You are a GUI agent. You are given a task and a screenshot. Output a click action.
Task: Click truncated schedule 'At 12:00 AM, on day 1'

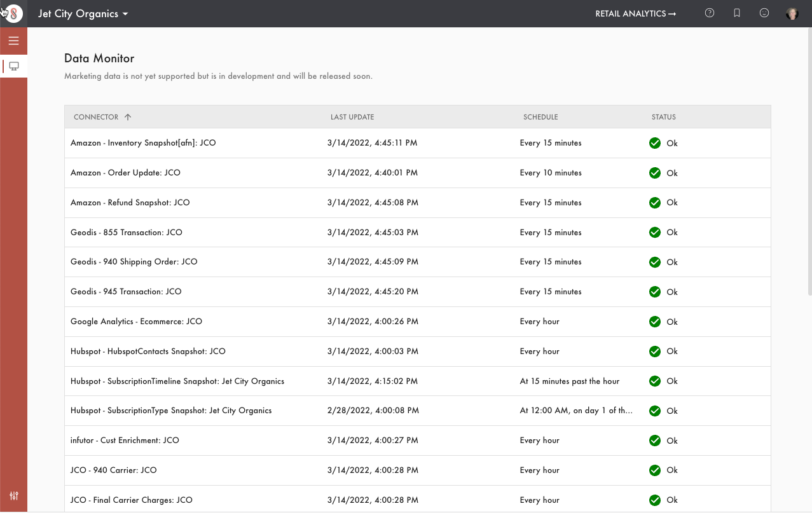click(577, 411)
